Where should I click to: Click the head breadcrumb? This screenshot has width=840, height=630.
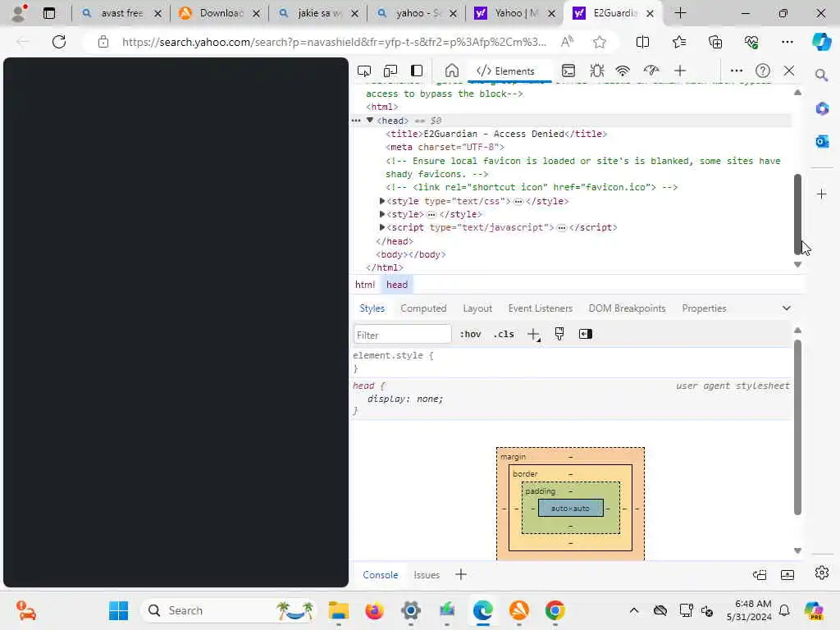click(397, 285)
